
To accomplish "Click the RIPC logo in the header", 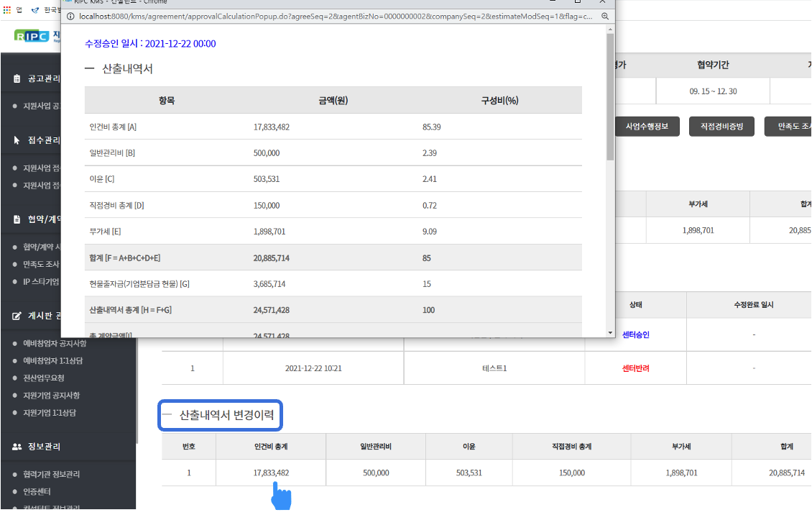I will tap(31, 36).
